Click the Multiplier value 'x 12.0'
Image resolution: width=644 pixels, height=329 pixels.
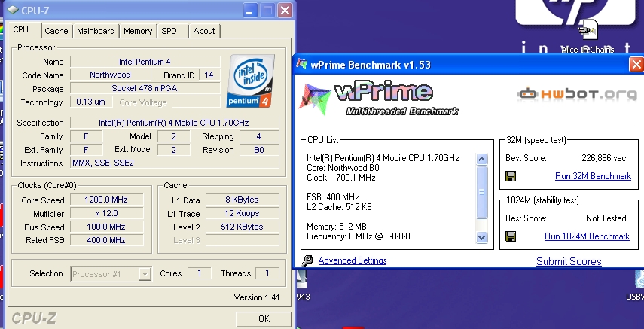coord(106,213)
